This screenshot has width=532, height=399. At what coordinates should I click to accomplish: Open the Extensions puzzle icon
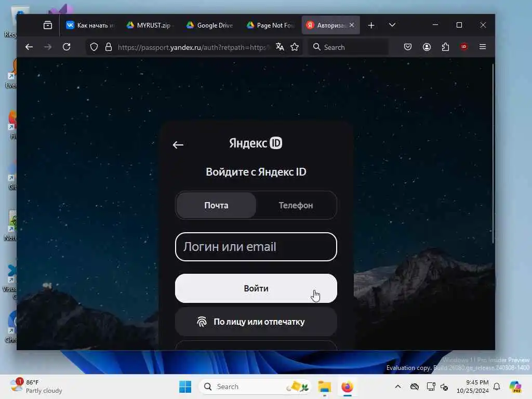click(x=445, y=47)
